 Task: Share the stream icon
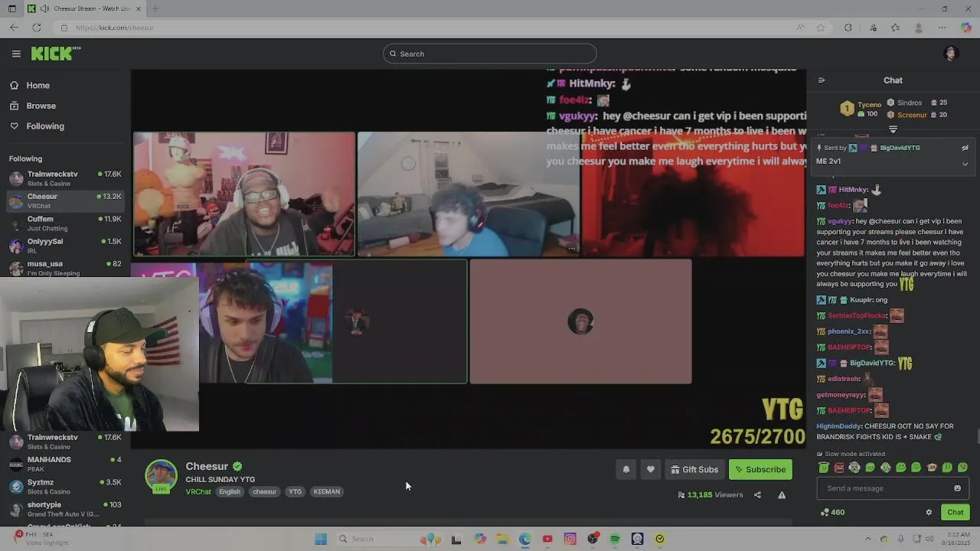click(x=757, y=495)
